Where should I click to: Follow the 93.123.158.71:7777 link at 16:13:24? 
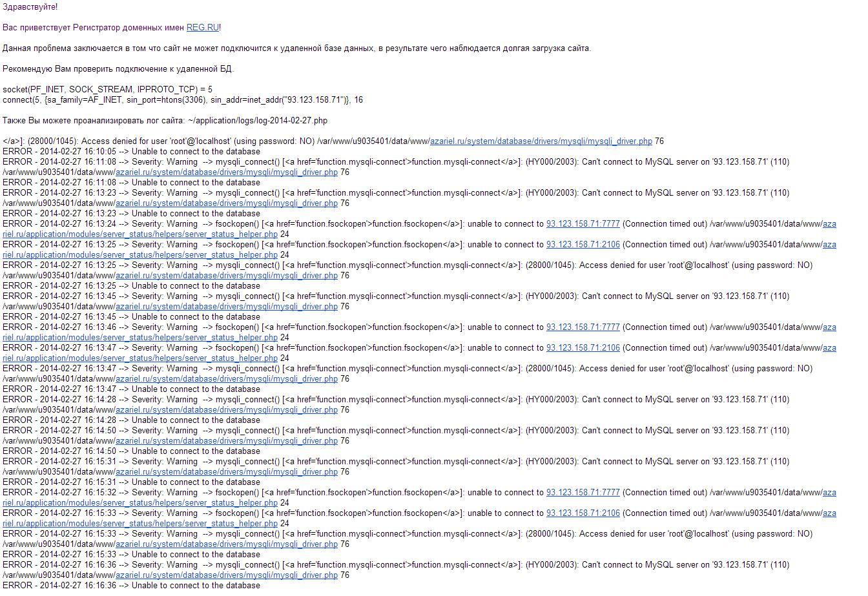click(x=583, y=224)
